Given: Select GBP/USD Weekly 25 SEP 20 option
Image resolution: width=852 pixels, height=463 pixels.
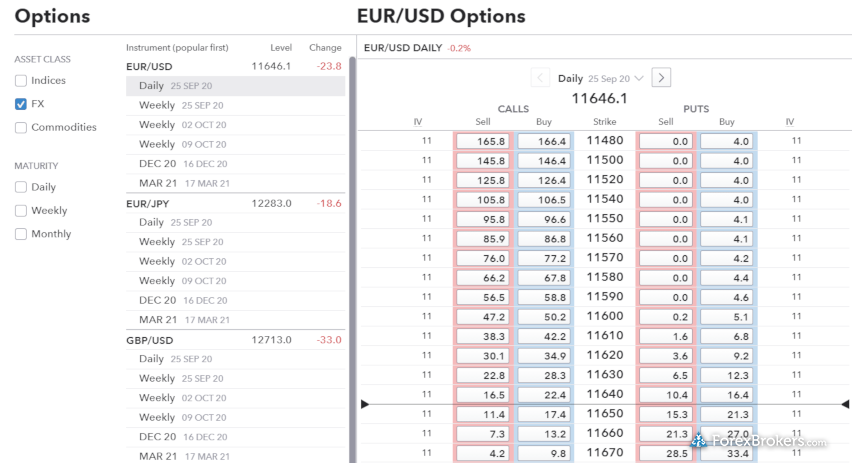Looking at the screenshot, I should 235,379.
